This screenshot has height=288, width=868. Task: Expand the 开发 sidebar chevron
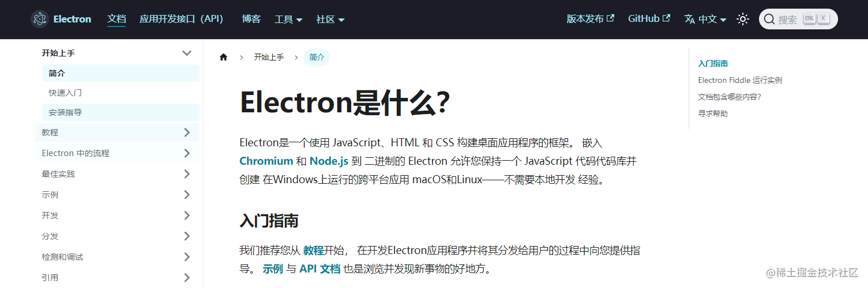(187, 215)
